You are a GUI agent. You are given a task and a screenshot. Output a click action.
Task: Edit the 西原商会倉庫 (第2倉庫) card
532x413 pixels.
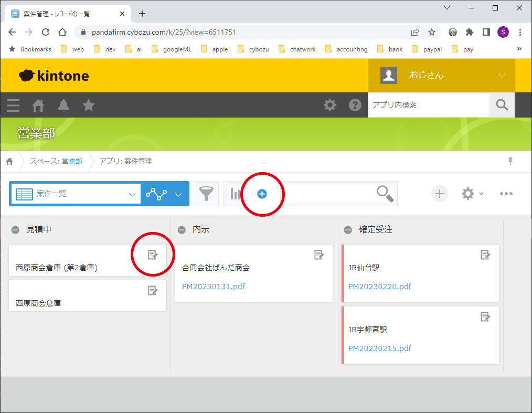tap(153, 255)
